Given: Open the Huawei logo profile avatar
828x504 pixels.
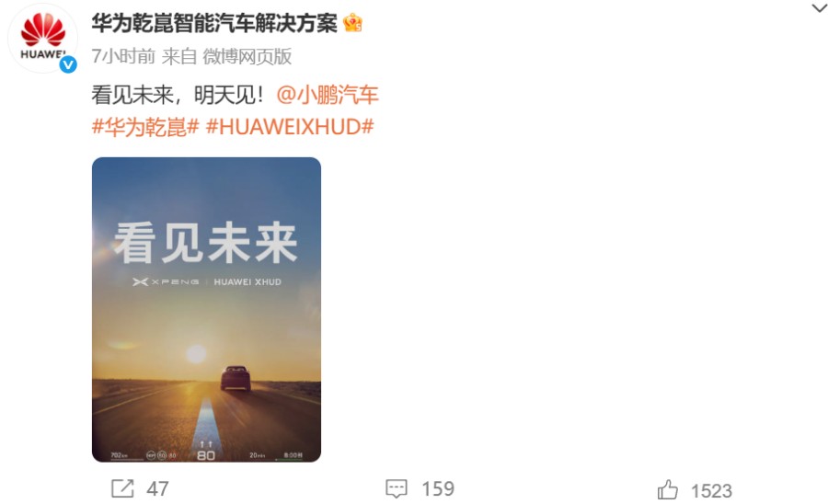Looking at the screenshot, I should [42, 39].
